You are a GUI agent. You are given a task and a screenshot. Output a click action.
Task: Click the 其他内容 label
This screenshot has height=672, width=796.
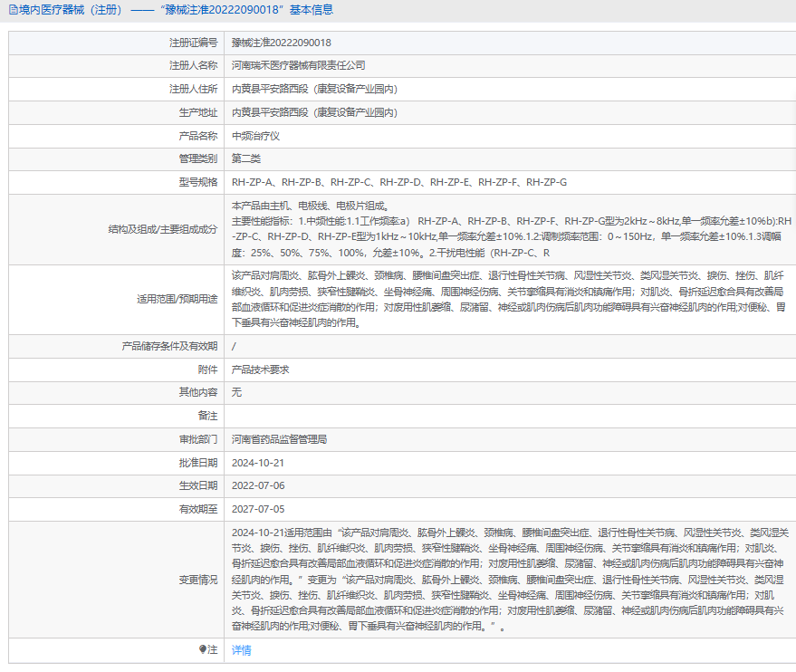coord(198,392)
